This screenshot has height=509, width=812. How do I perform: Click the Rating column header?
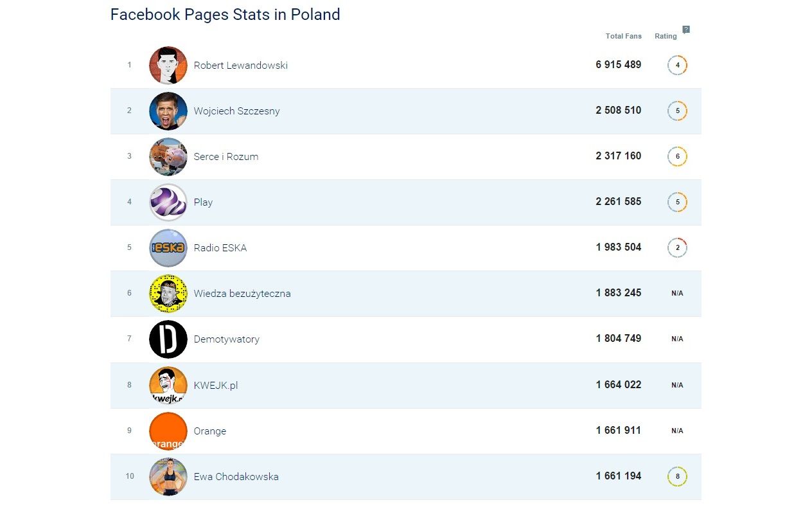(666, 36)
